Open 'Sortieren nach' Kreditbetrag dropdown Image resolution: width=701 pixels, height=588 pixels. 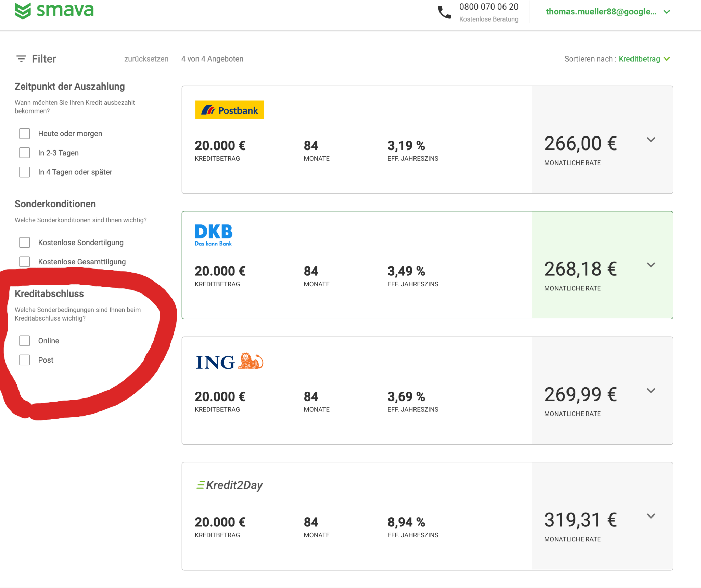click(x=644, y=59)
